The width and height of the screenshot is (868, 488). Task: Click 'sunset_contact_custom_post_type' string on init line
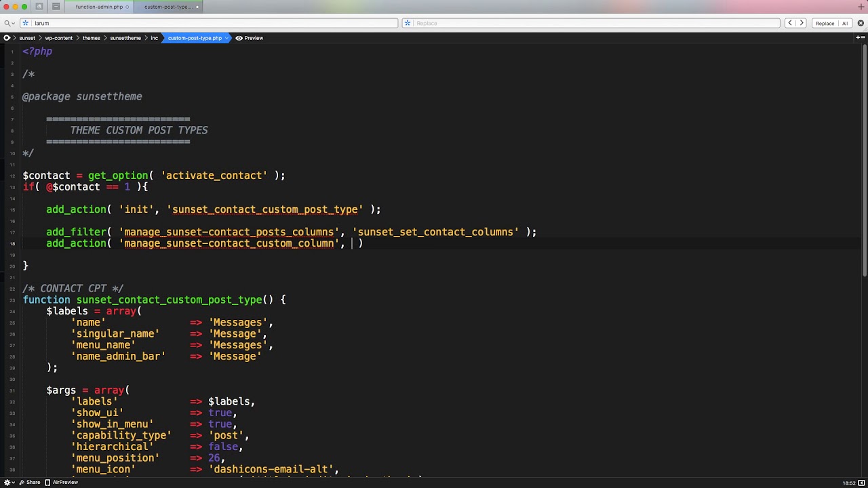[x=264, y=209]
